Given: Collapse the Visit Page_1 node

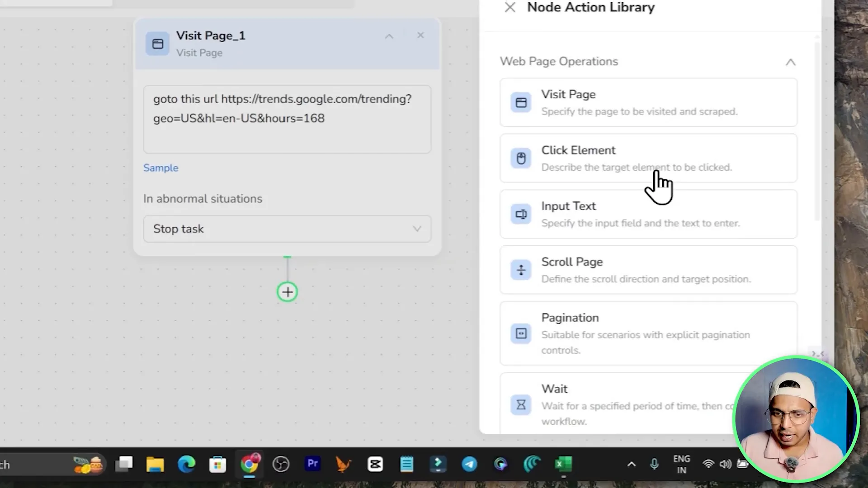Looking at the screenshot, I should pos(389,36).
